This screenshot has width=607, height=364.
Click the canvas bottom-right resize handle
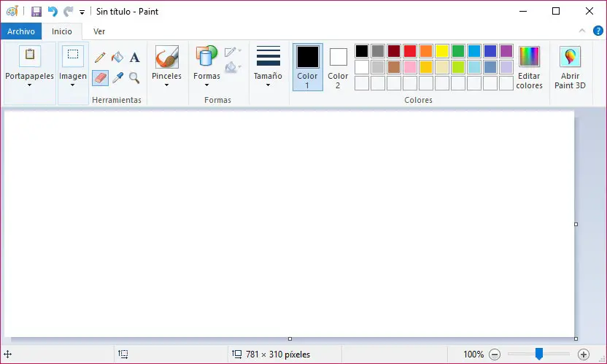point(576,338)
